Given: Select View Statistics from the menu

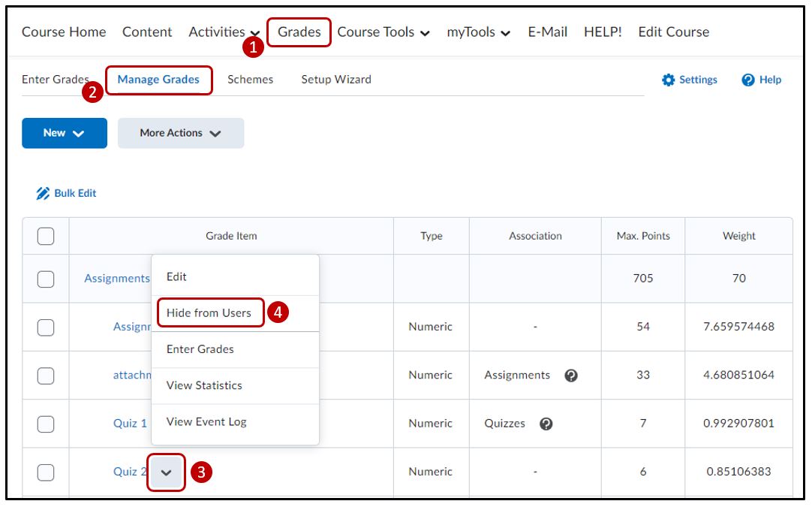Looking at the screenshot, I should pos(204,385).
